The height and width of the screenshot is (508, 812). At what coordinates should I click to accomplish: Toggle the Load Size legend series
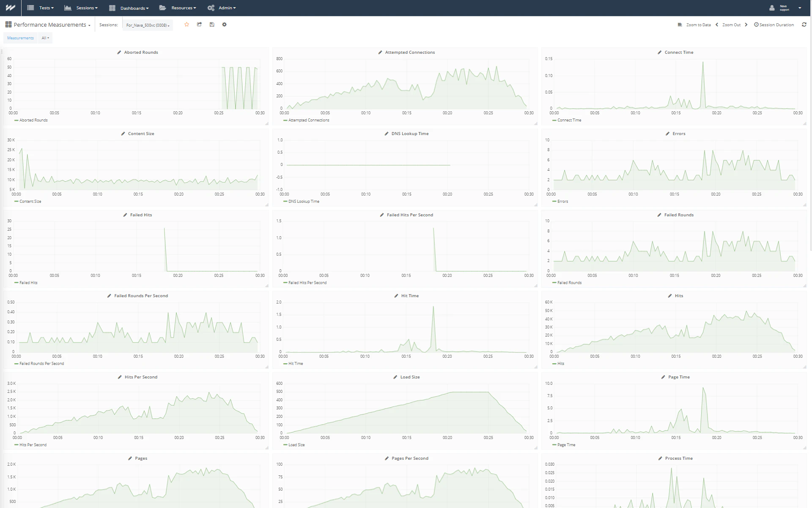click(x=296, y=445)
